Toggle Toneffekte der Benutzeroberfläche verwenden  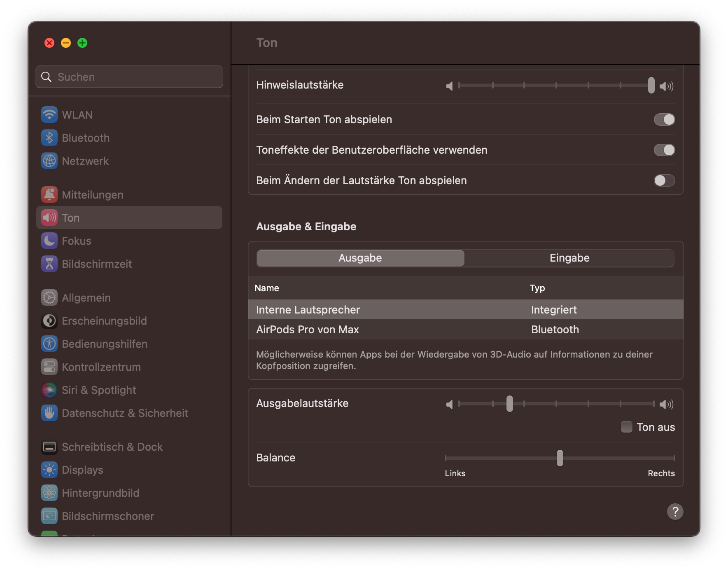[x=664, y=150]
